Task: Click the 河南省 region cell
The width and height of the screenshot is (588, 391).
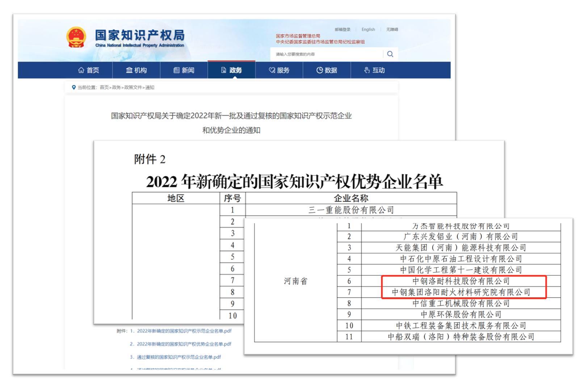Action: [296, 281]
